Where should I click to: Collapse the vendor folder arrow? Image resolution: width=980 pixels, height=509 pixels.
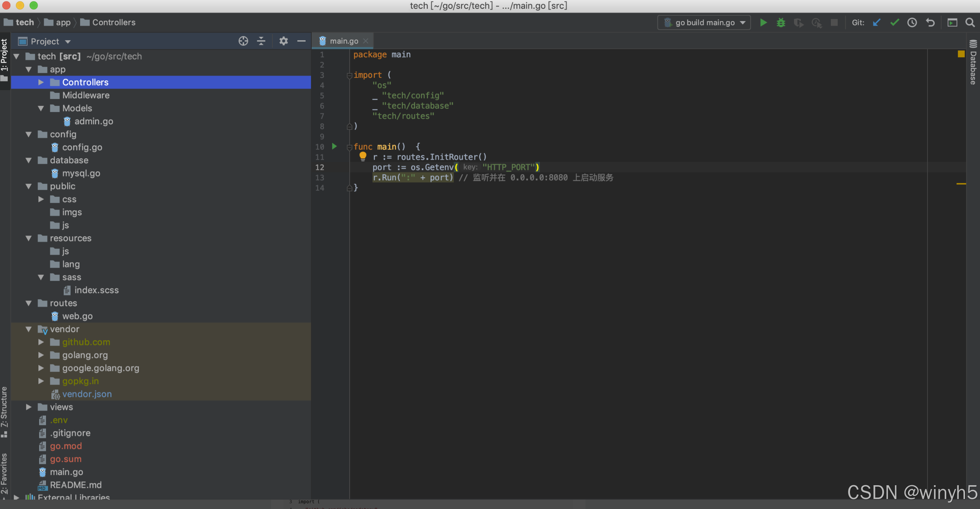[29, 329]
